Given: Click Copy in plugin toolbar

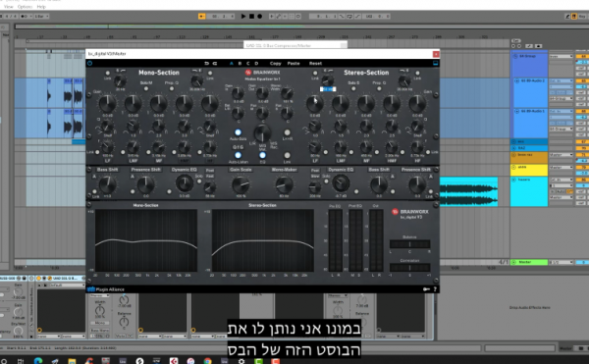Looking at the screenshot, I should pos(275,64).
